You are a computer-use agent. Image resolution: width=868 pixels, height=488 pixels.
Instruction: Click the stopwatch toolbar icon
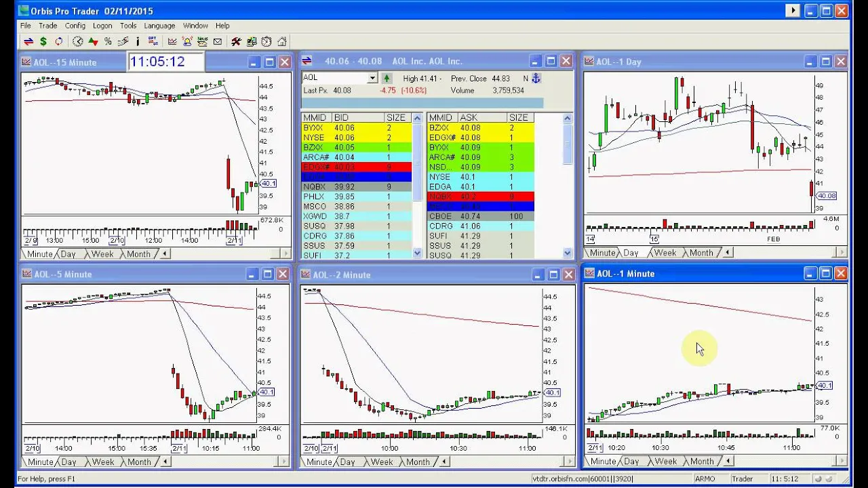(267, 41)
